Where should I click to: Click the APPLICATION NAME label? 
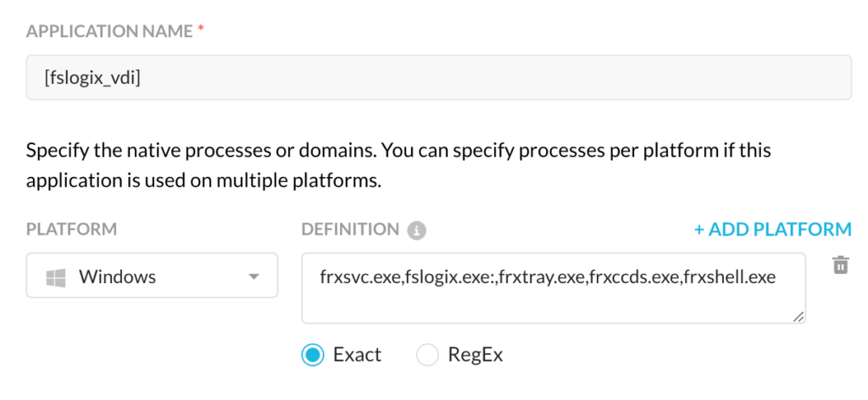(109, 31)
